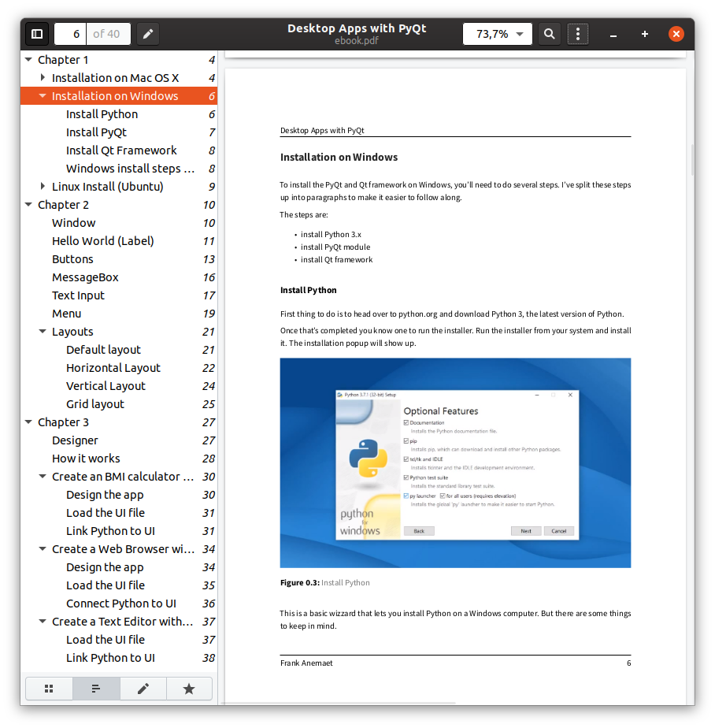Switch sidebar to annotations pencil view

tap(143, 689)
